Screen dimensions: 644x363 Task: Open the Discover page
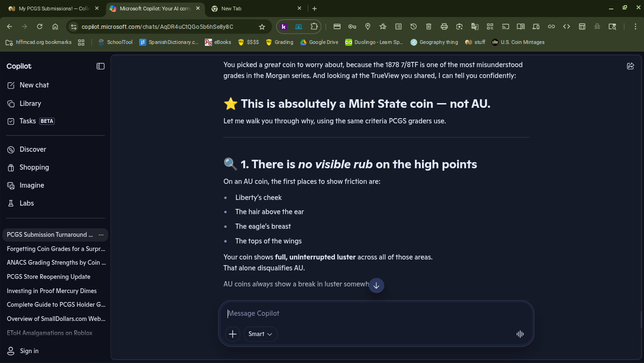pos(55,149)
